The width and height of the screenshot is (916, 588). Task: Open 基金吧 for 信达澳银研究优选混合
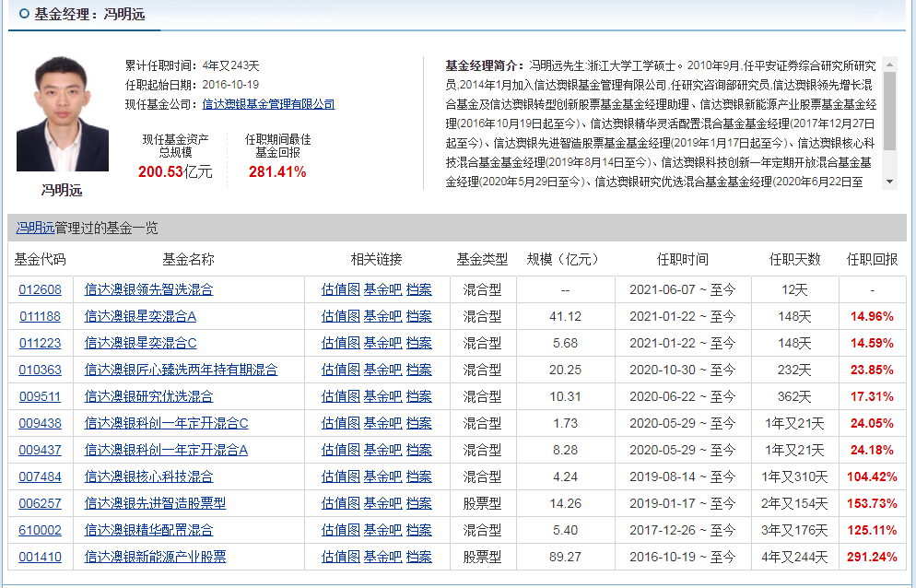[382, 396]
